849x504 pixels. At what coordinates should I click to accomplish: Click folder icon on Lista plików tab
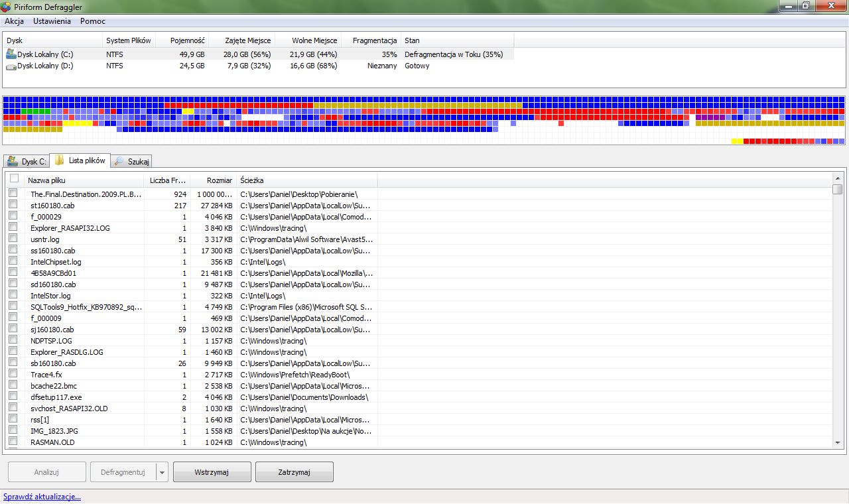pos(59,160)
